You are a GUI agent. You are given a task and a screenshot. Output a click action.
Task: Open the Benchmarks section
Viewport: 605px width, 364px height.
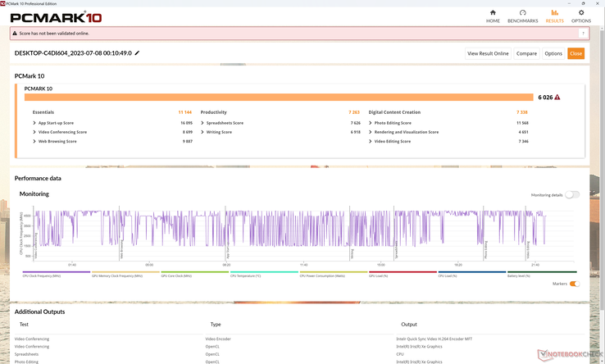(x=522, y=16)
